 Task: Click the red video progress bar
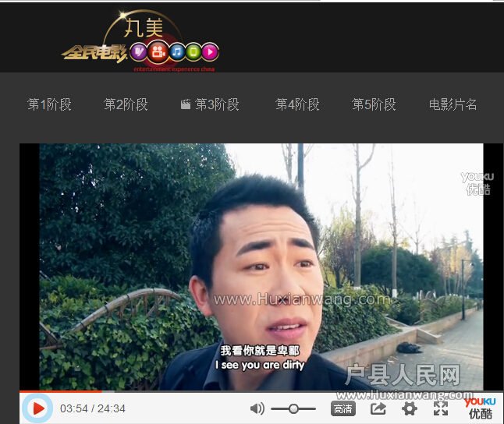(61, 391)
